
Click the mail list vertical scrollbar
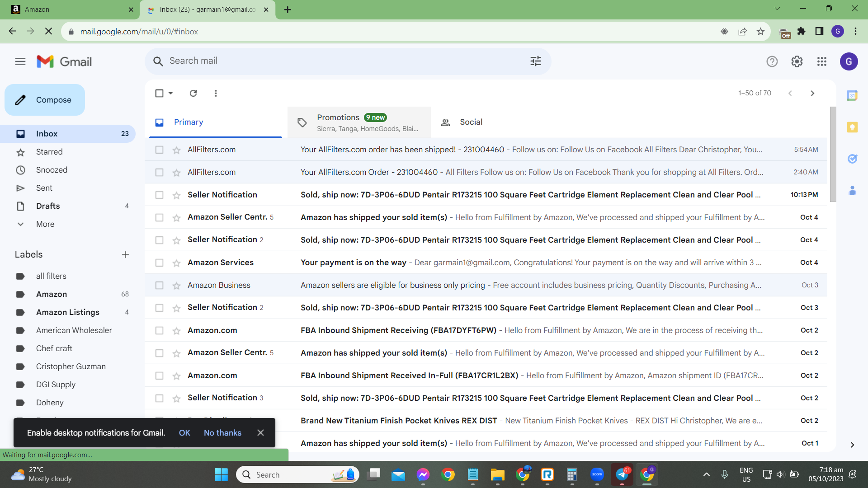[833, 155]
